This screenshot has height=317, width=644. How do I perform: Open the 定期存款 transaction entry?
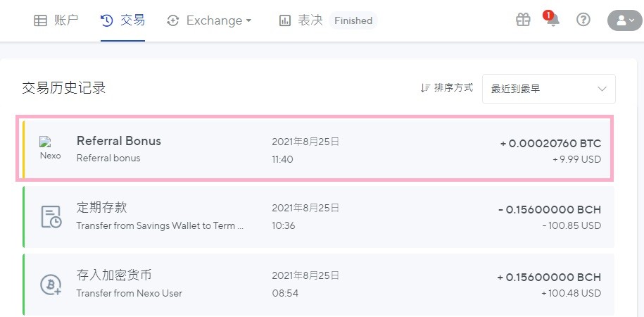318,217
